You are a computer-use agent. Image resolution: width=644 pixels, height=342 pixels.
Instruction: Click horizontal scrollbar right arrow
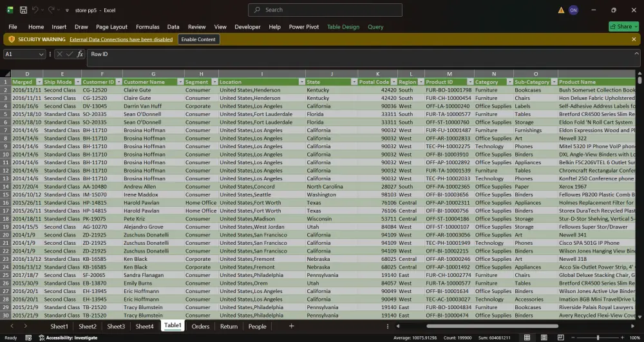click(632, 326)
